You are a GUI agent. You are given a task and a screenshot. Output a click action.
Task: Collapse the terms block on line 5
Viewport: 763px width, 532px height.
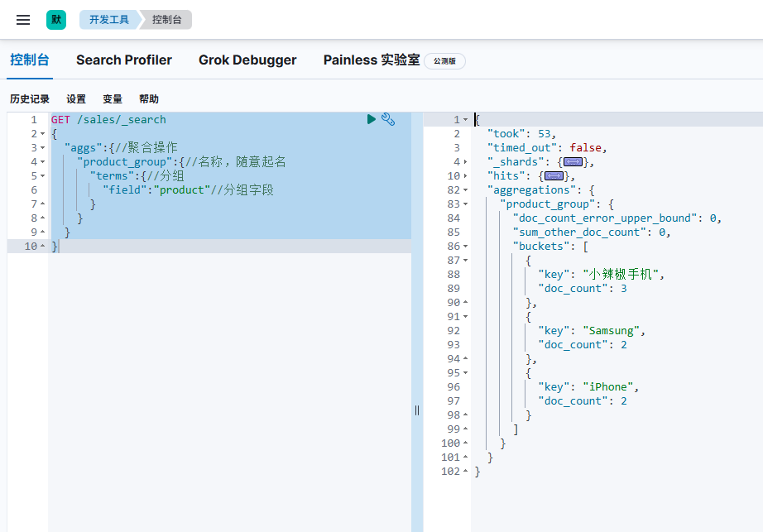tap(43, 176)
